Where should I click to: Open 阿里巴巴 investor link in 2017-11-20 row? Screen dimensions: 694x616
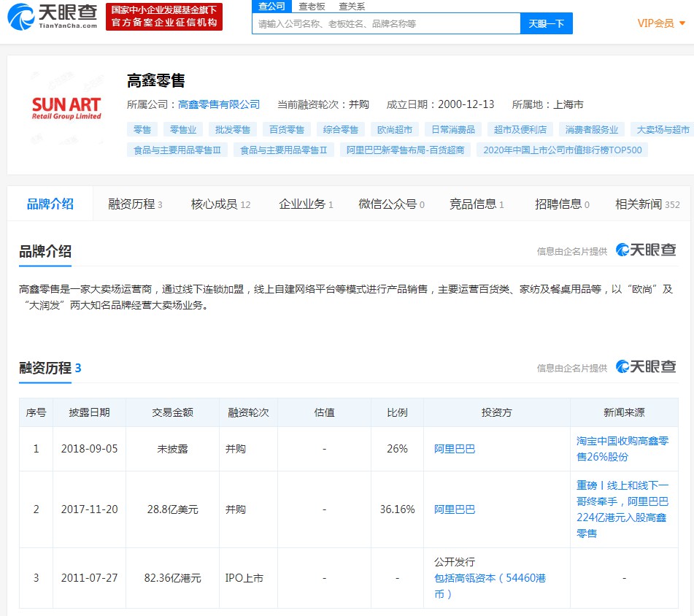coord(455,509)
